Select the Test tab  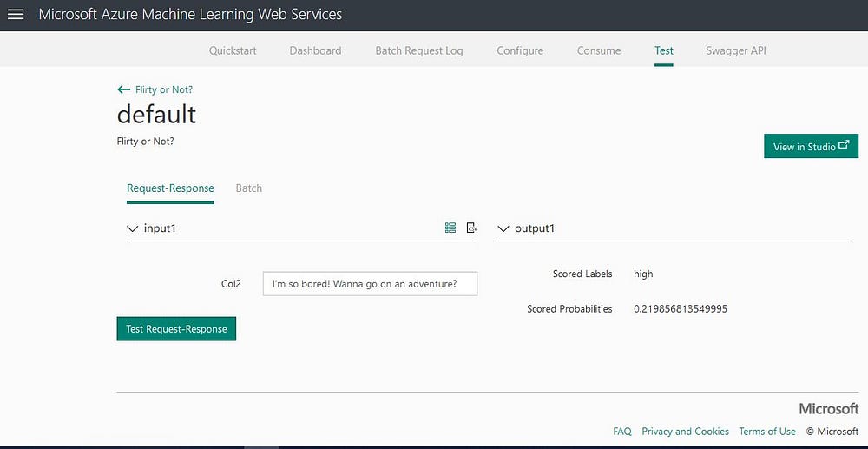[x=664, y=50]
